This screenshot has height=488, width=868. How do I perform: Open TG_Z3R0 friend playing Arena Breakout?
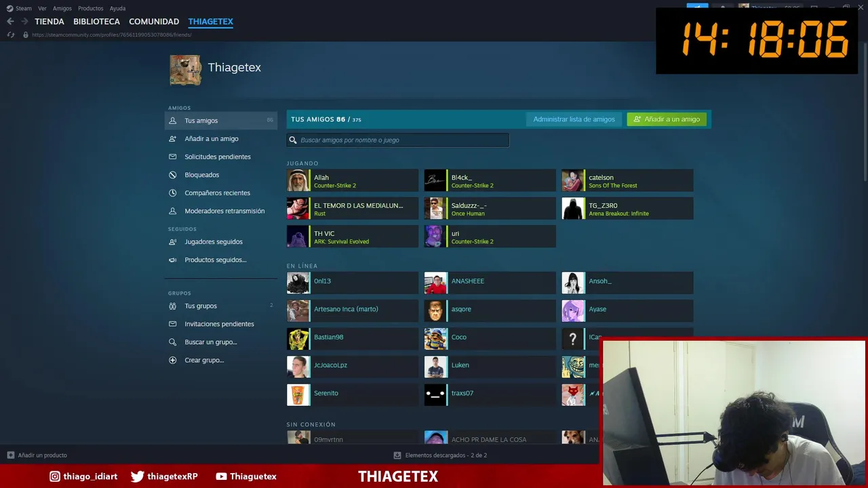click(627, 209)
